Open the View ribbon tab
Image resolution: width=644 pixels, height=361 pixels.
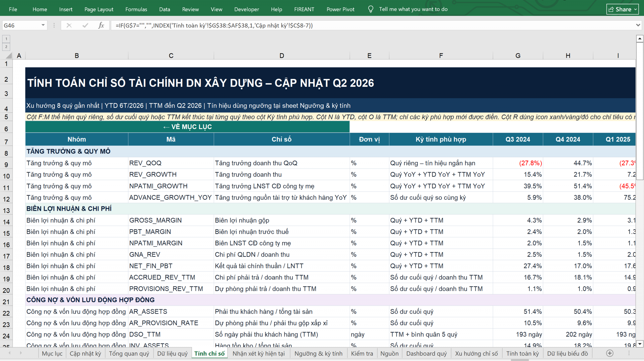tap(216, 9)
